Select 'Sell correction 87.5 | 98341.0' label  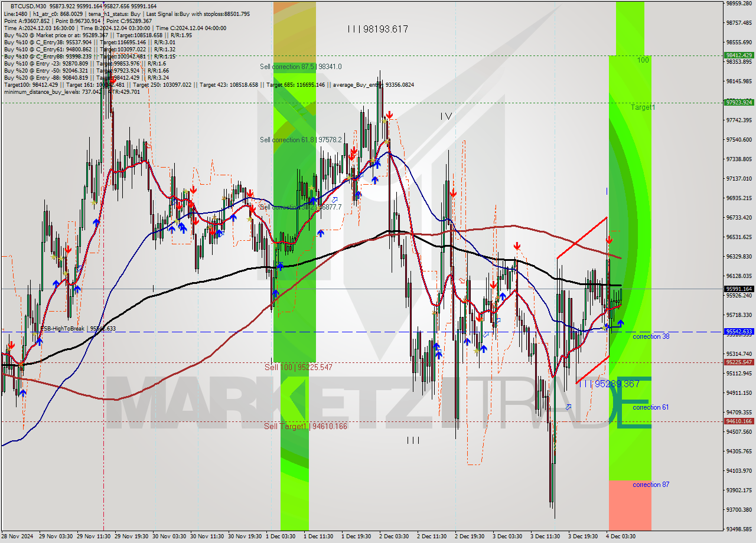click(x=301, y=67)
